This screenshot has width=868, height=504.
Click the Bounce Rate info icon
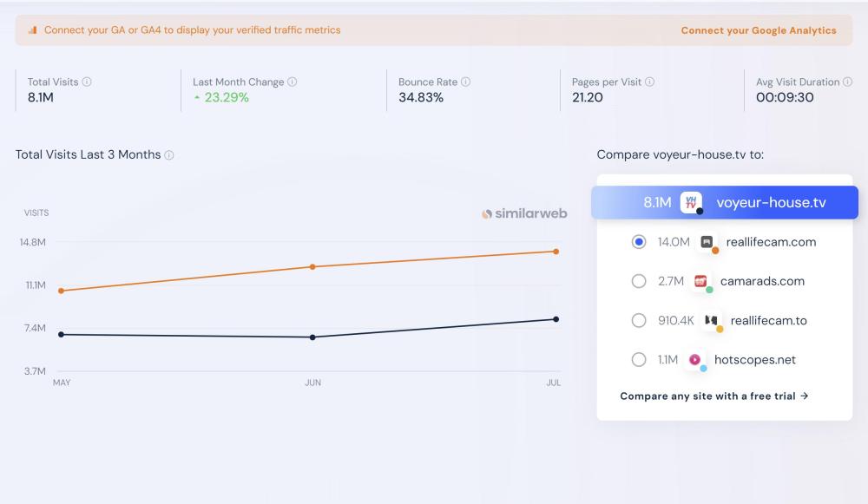[x=466, y=82]
